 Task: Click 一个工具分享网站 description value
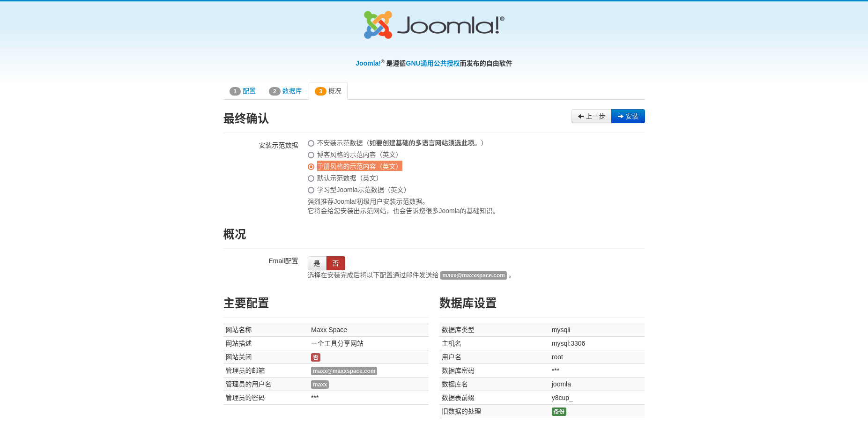pos(337,343)
